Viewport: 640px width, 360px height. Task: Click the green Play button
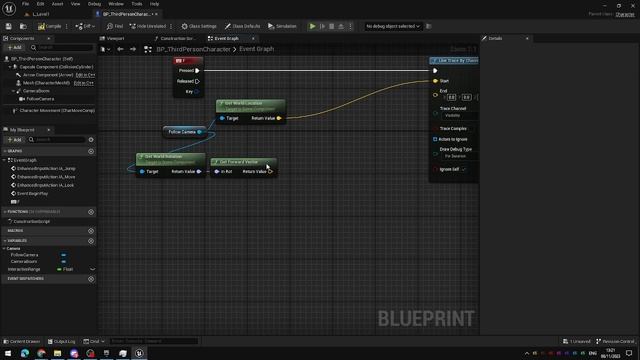click(312, 26)
